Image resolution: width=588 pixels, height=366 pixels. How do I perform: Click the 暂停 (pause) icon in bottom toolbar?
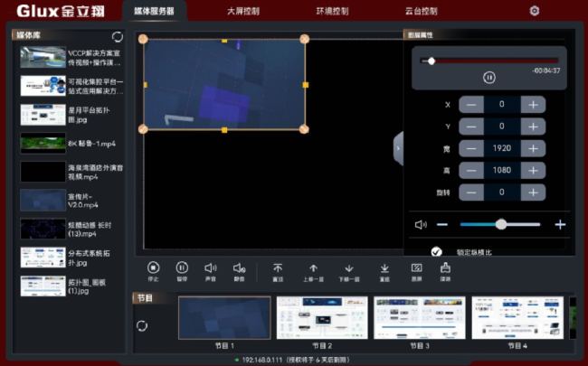point(182,267)
